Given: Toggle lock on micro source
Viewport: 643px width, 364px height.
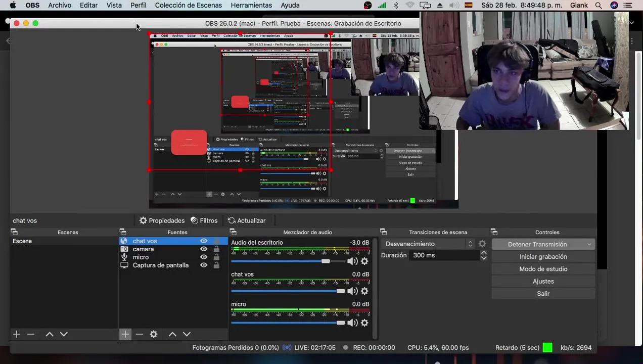Looking at the screenshot, I should (216, 257).
